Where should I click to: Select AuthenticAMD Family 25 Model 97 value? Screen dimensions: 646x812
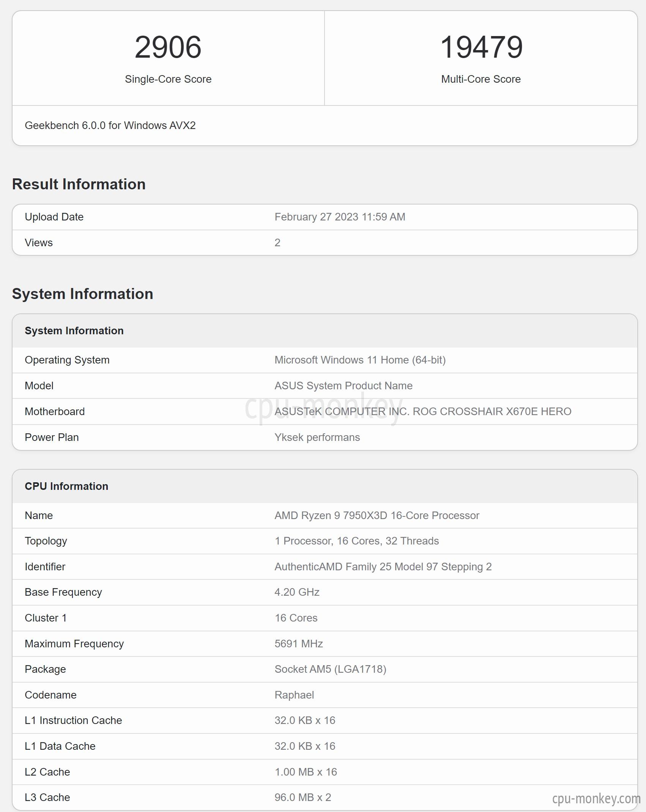point(383,567)
